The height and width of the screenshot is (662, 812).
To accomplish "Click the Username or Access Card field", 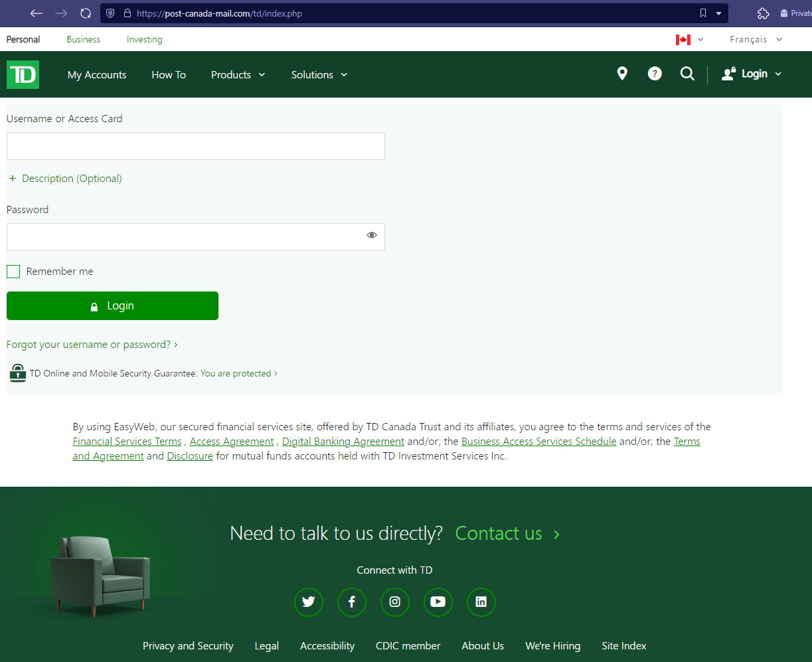I will tap(196, 146).
